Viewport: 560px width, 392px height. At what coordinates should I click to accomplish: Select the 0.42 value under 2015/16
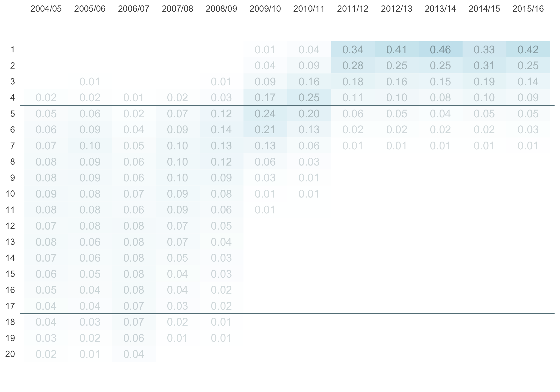click(x=528, y=50)
